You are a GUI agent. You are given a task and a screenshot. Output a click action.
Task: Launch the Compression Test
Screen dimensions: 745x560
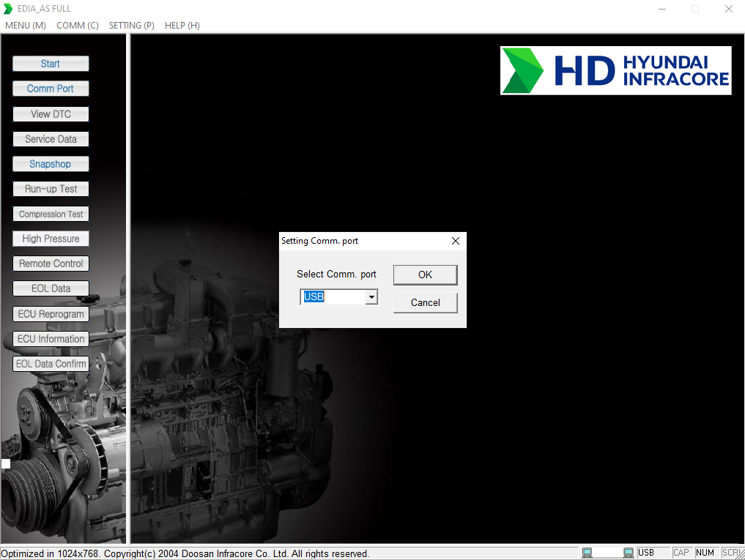coord(51,214)
